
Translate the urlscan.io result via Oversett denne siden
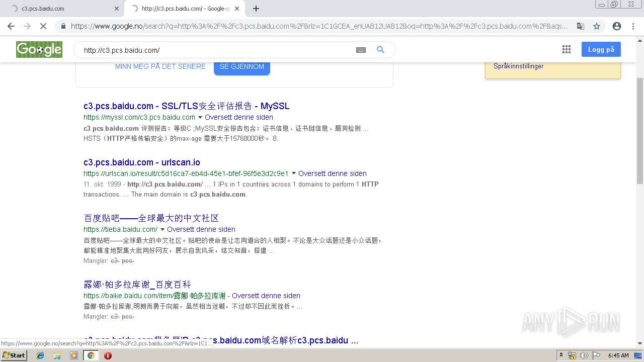click(333, 173)
